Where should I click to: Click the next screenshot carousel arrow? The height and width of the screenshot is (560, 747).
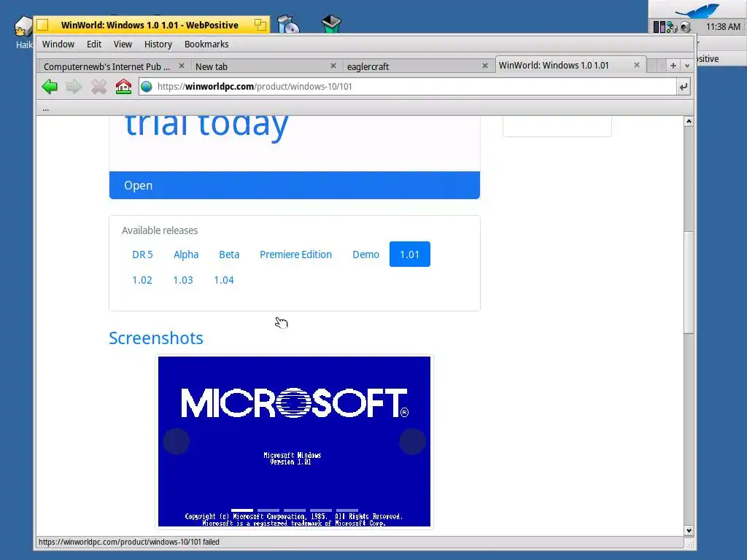413,441
